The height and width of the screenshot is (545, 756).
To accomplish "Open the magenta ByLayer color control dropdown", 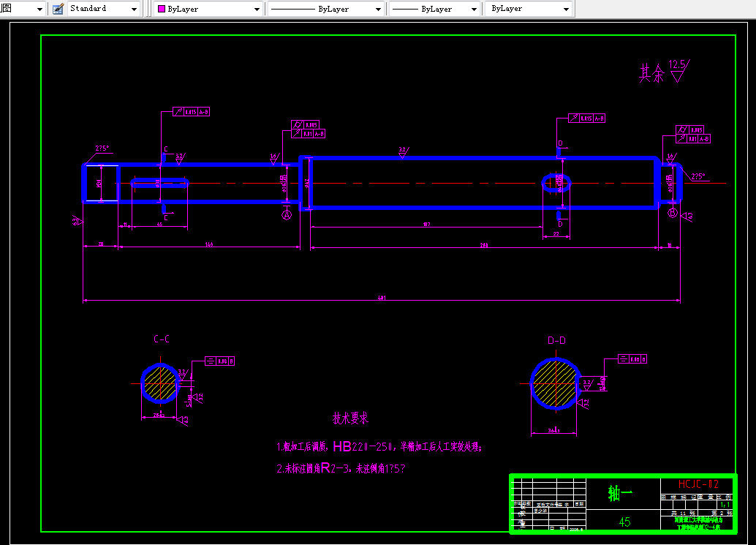I will point(209,9).
